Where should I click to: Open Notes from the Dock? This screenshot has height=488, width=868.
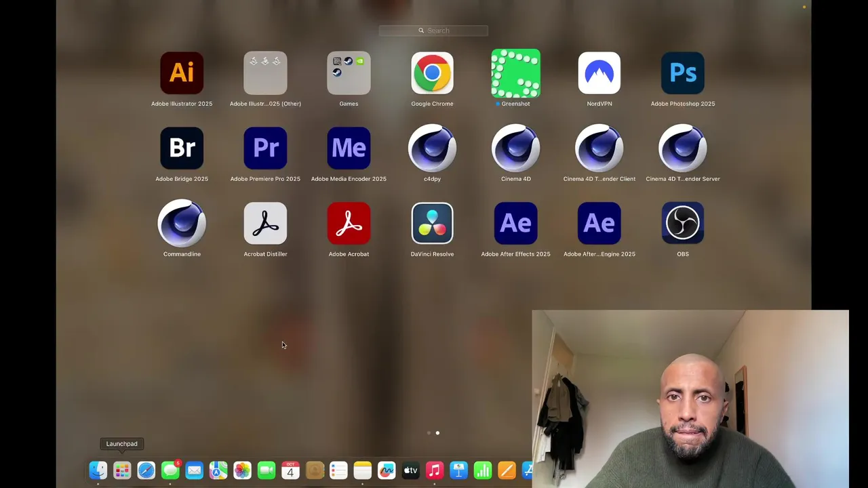(363, 470)
